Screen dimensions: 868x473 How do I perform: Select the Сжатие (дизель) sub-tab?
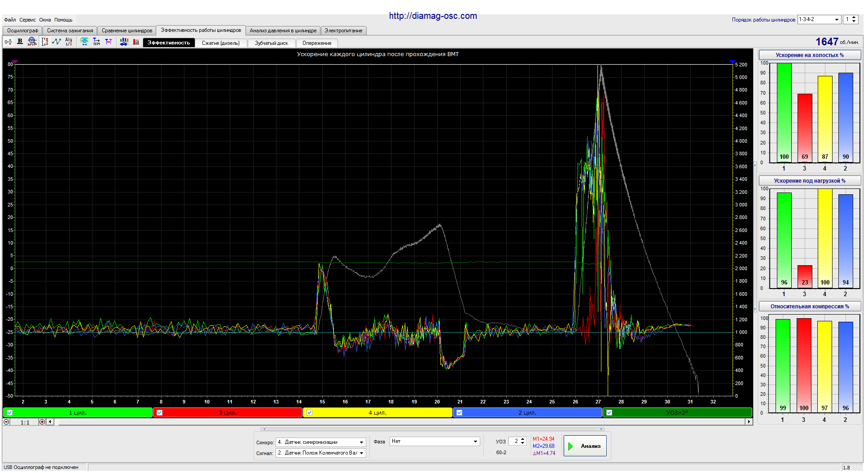point(221,43)
